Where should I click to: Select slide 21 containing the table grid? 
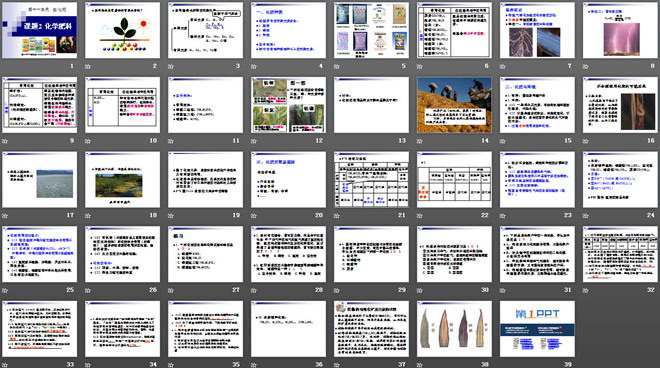coord(371,179)
